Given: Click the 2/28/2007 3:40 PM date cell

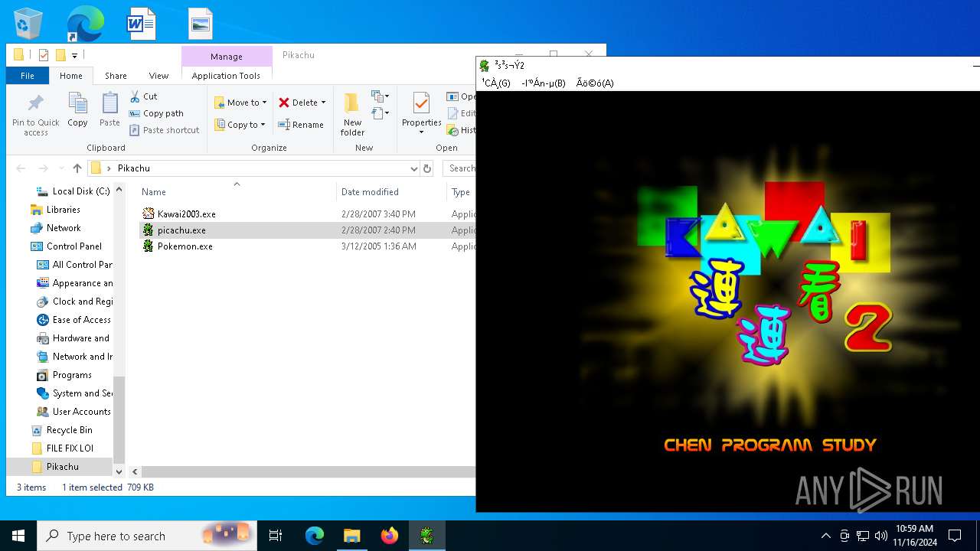Looking at the screenshot, I should pos(378,214).
